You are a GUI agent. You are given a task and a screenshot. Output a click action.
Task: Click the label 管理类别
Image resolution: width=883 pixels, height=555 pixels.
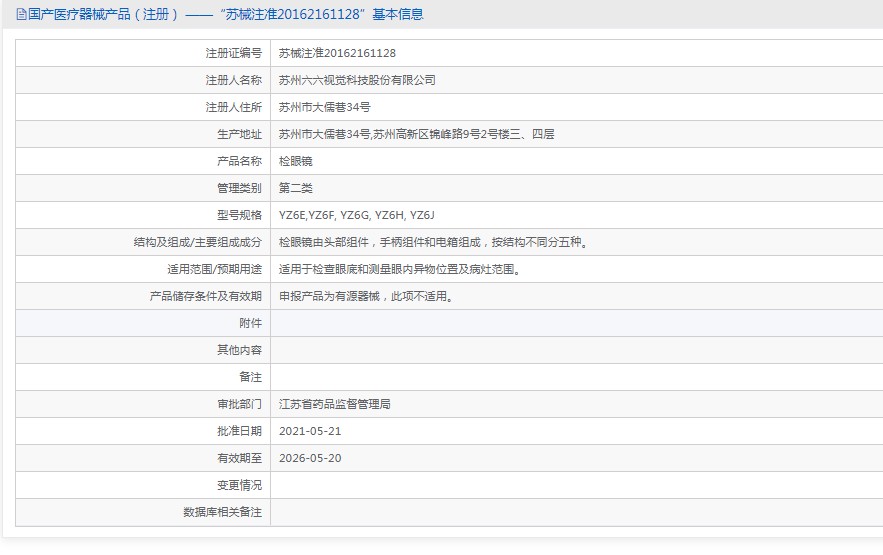(x=239, y=188)
